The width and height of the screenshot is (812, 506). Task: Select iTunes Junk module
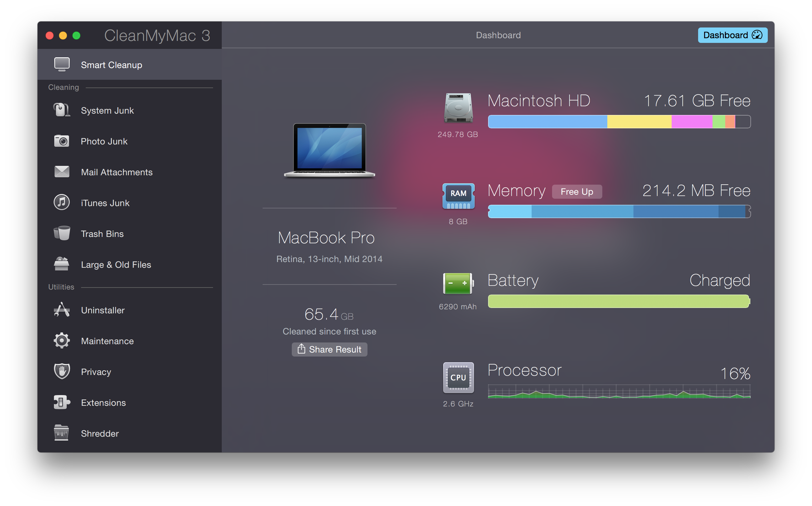129,203
